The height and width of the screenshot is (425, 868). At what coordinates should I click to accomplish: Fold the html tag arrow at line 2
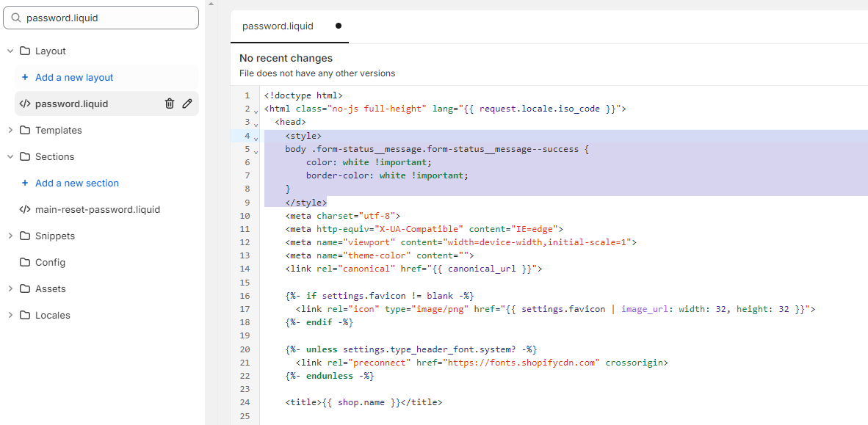click(256, 111)
